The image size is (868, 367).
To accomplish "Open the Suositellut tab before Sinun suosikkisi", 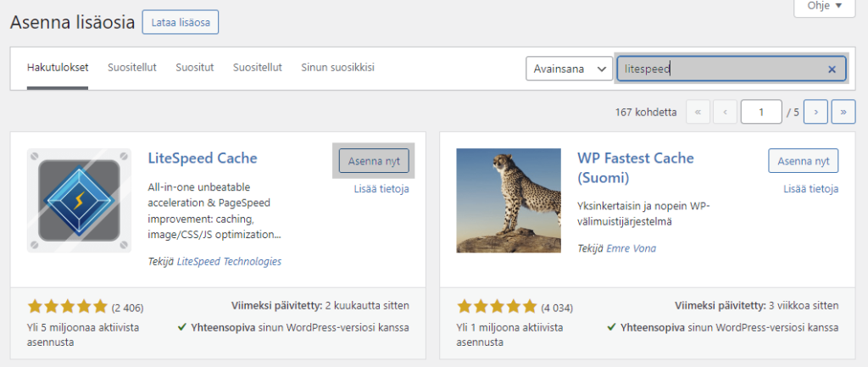I will pos(258,68).
